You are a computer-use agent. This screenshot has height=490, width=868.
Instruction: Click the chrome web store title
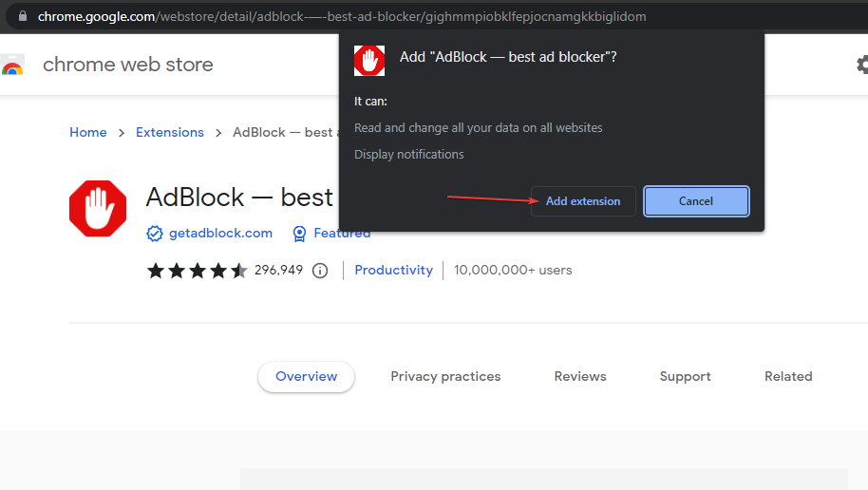pos(128,65)
